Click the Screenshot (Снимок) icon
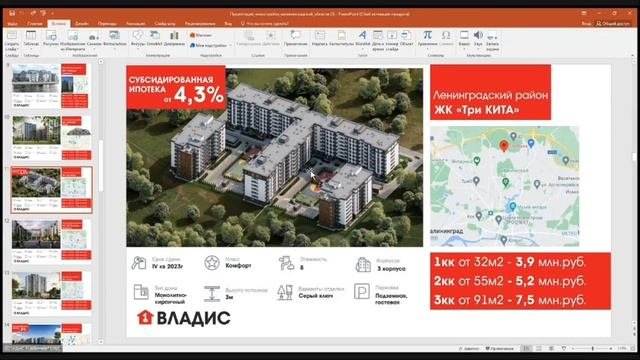This screenshot has height=360, width=640. tap(93, 36)
